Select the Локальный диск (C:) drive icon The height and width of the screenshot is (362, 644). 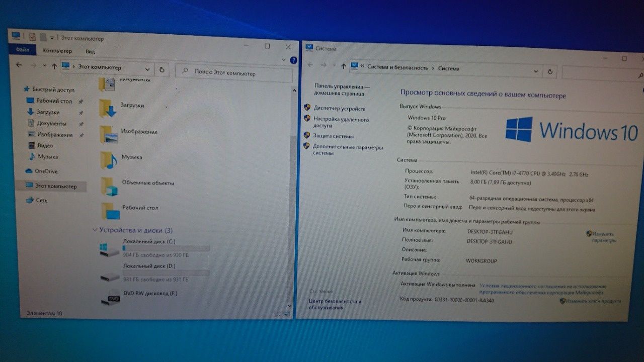109,249
